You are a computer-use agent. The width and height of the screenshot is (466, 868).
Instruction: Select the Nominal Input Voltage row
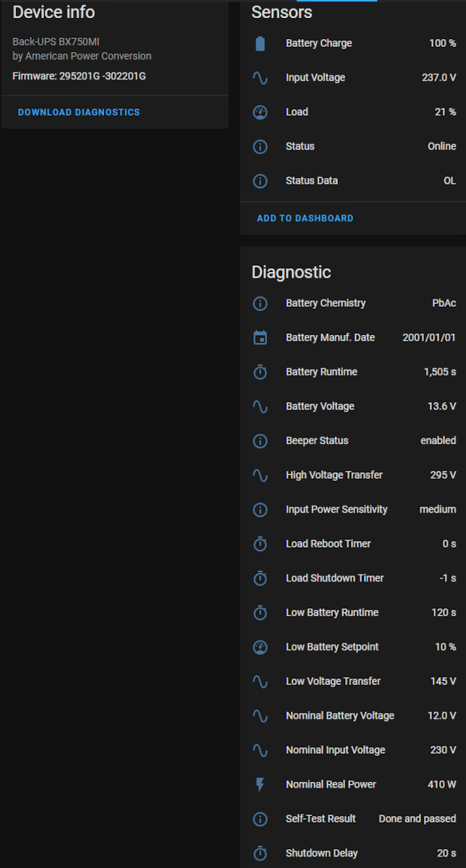point(355,750)
